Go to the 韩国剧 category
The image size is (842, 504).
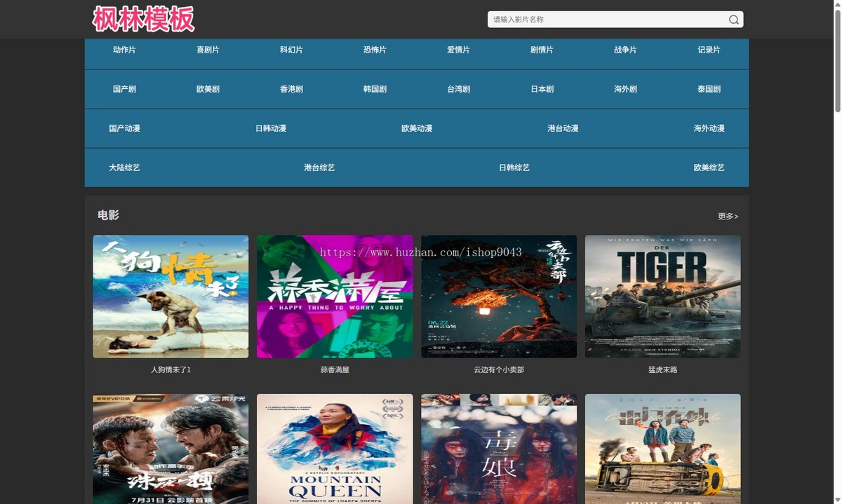(375, 89)
